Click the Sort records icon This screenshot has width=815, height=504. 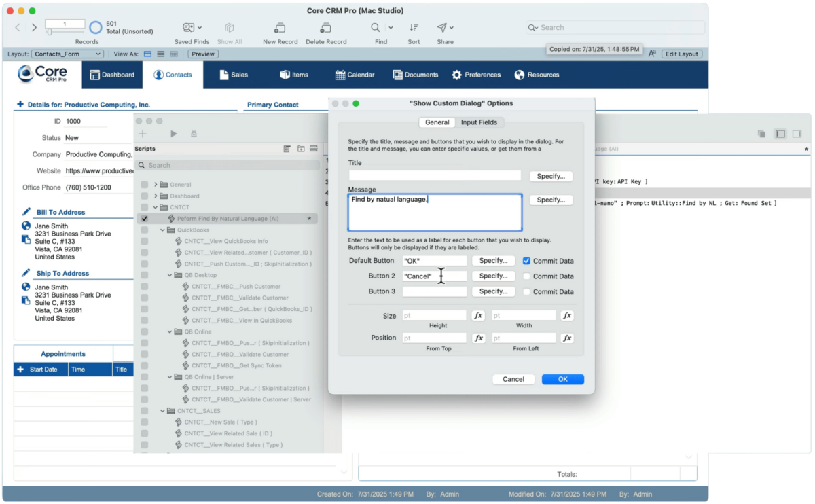point(414,28)
